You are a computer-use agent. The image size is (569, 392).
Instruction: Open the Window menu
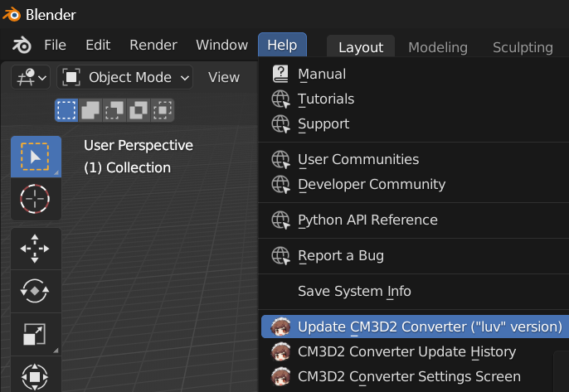(x=222, y=46)
